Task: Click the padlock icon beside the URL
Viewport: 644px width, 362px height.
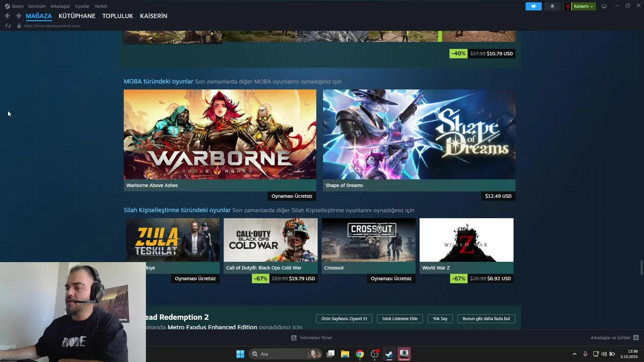Action: [x=19, y=26]
